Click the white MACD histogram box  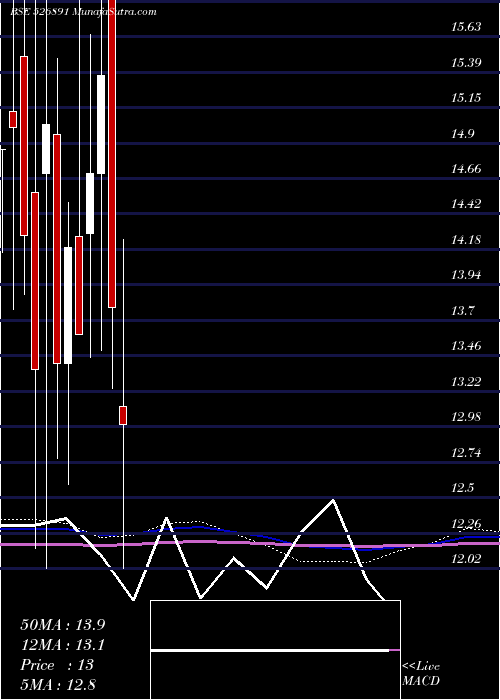point(275,650)
